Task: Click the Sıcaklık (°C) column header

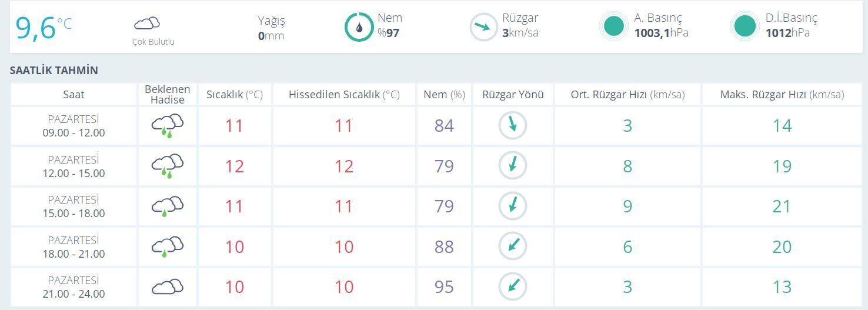Action: point(235,95)
